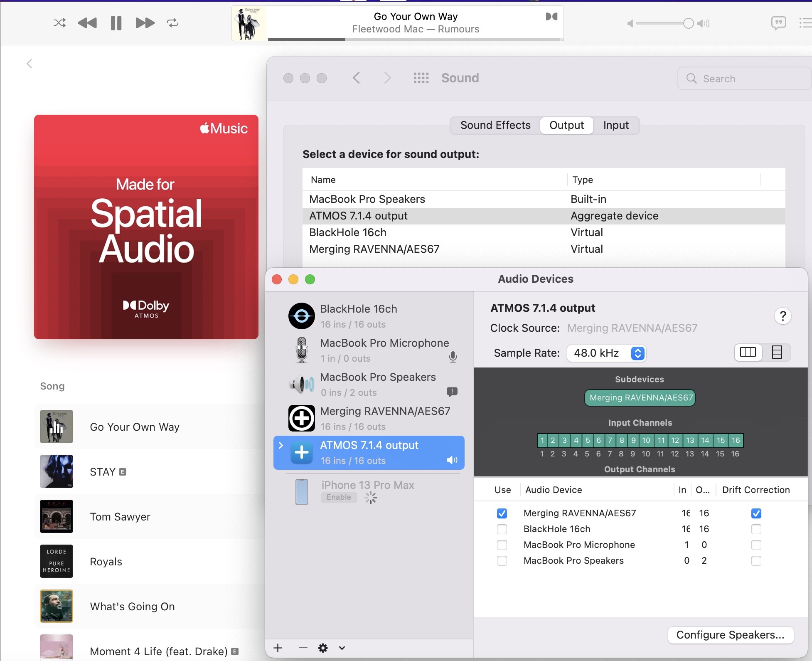
Task: Open the gear action menu in Audio Devices
Action: click(x=323, y=648)
